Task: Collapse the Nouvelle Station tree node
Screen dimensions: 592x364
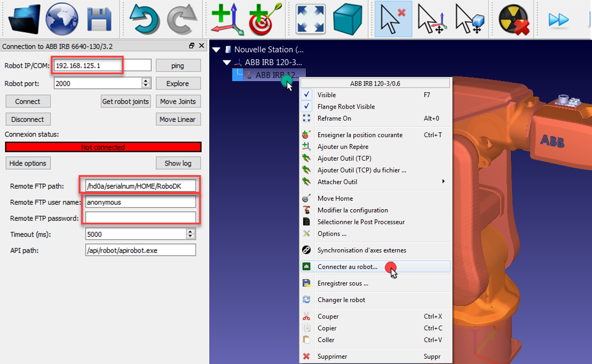Action: coord(216,50)
